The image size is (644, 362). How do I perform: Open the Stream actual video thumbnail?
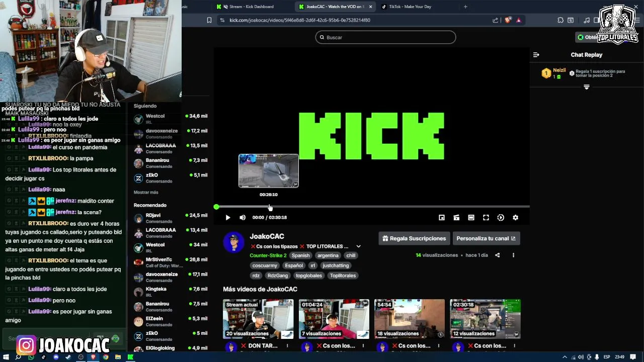coord(258,319)
